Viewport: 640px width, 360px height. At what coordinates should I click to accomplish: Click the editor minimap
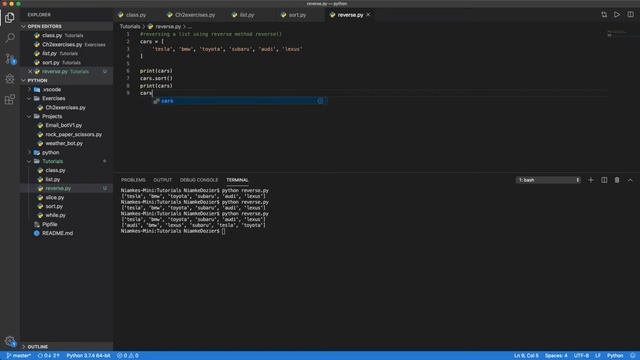click(621, 34)
